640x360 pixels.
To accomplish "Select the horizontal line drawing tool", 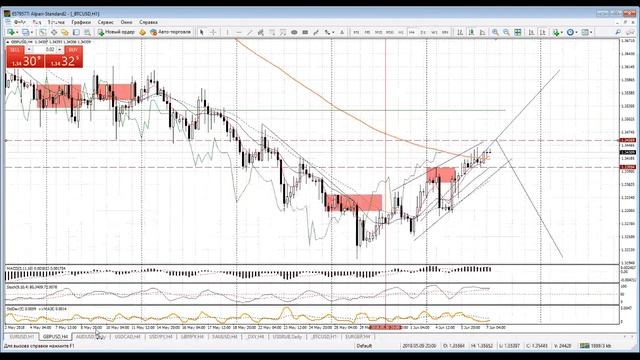I will coord(239,32).
